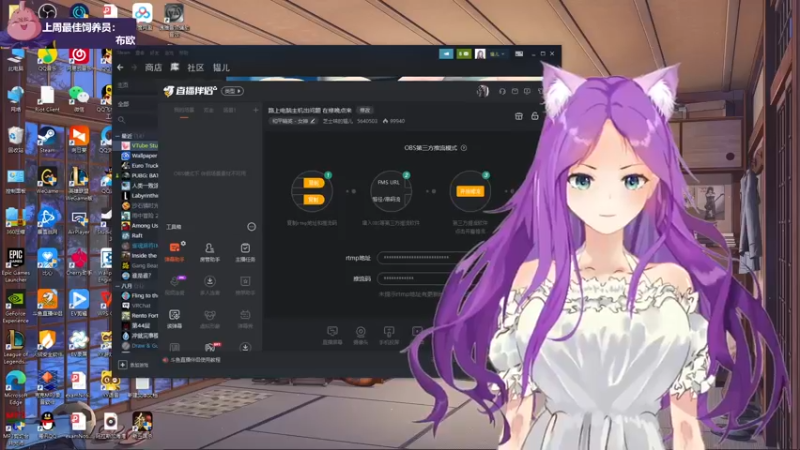Click the second orange 复制 button in step 1
The width and height of the screenshot is (800, 450).
click(x=313, y=199)
